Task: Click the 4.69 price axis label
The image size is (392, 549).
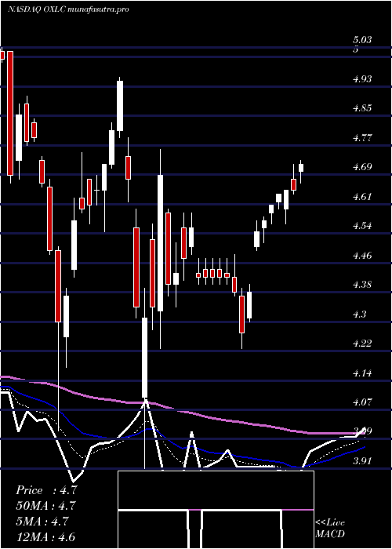Action: [x=362, y=167]
